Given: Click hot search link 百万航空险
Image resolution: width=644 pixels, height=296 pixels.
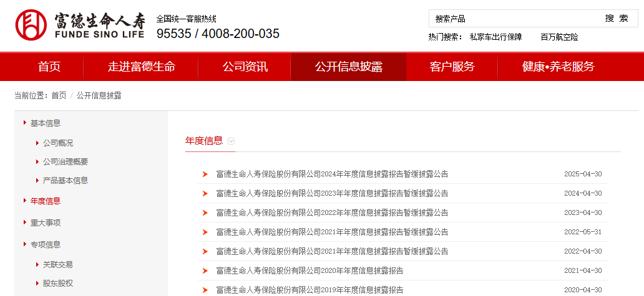Looking at the screenshot, I should [x=559, y=37].
